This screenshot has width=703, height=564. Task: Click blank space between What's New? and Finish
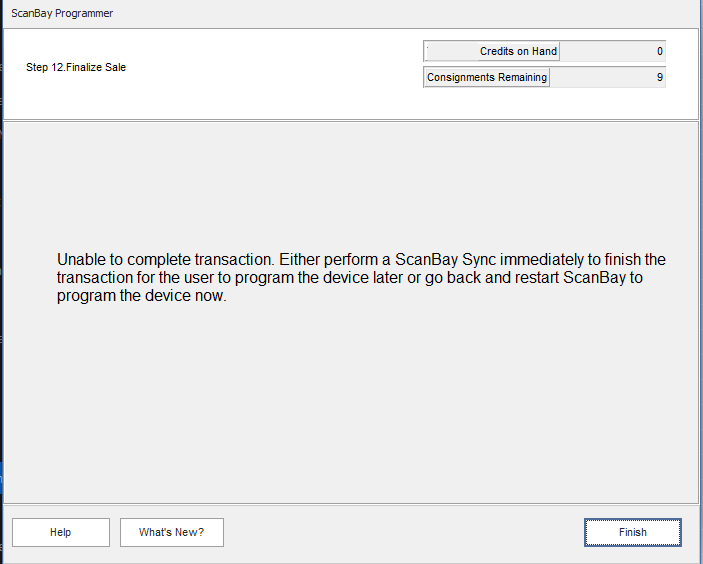click(400, 532)
